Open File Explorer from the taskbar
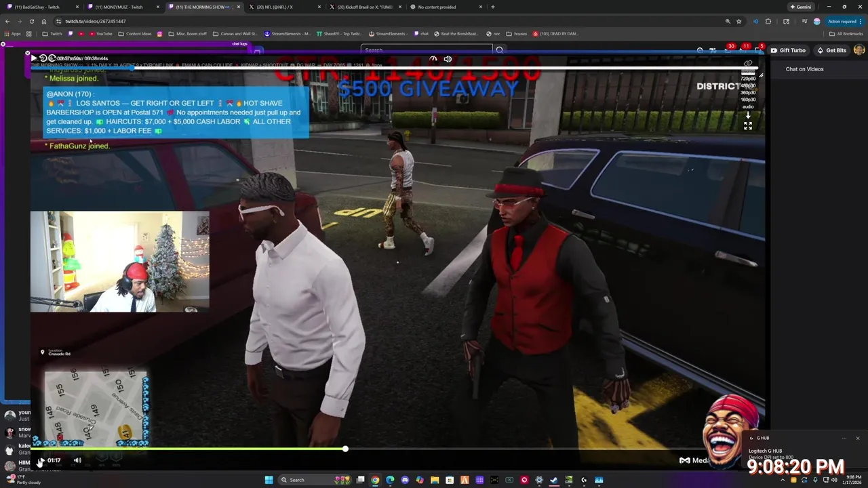 [435, 480]
